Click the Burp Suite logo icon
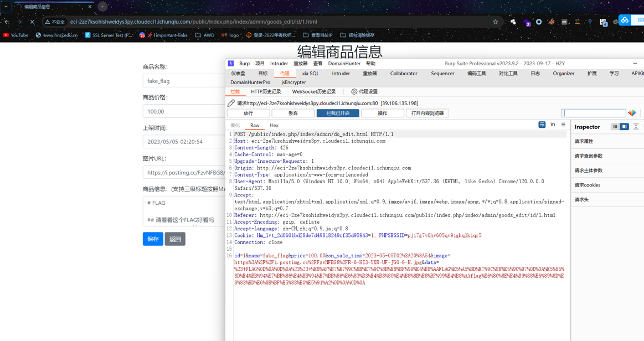644x341 pixels. click(231, 64)
